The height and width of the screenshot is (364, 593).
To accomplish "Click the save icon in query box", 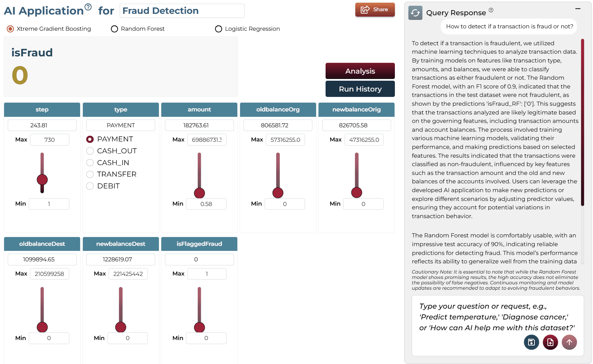I will click(x=531, y=342).
